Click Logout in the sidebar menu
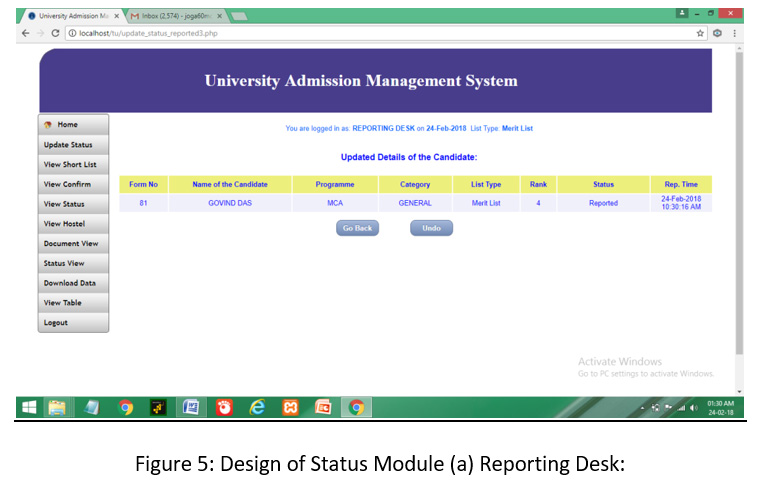The width and height of the screenshot is (763, 485). point(73,323)
